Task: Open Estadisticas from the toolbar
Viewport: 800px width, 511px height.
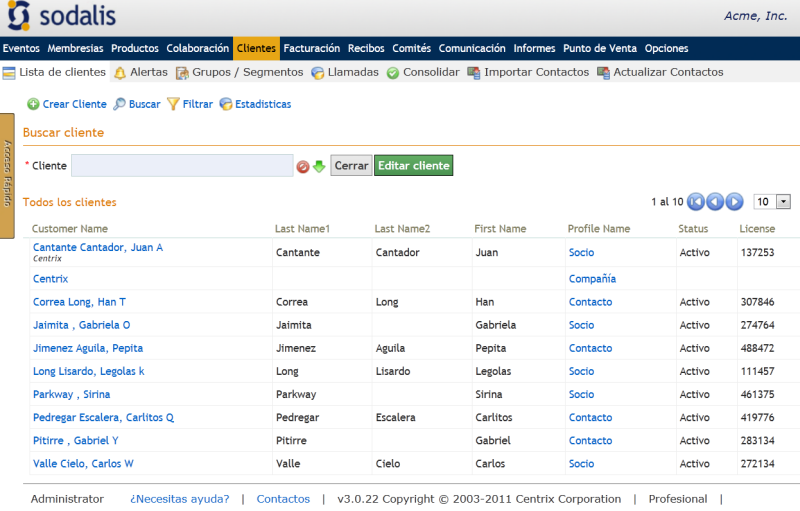Action: (x=256, y=104)
